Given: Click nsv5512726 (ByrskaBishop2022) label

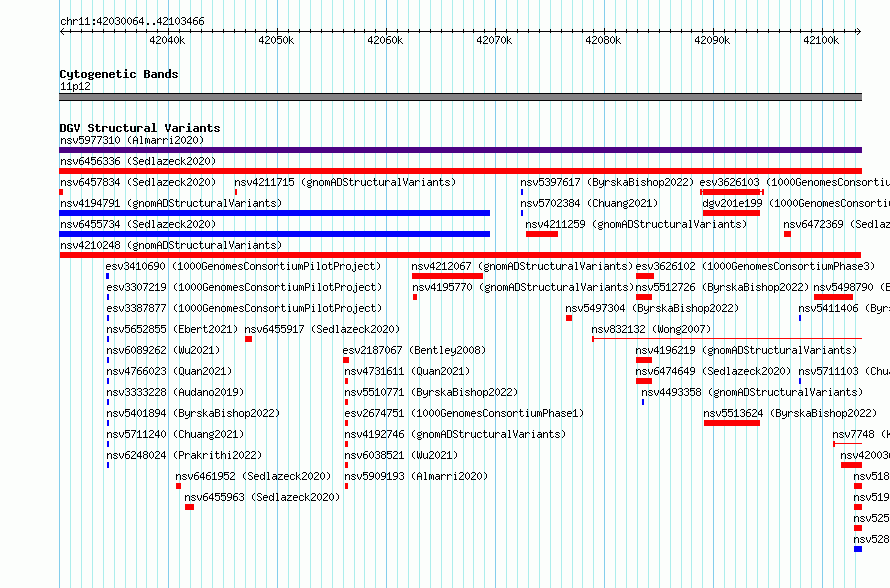Looking at the screenshot, I should pyautogui.click(x=722, y=287).
